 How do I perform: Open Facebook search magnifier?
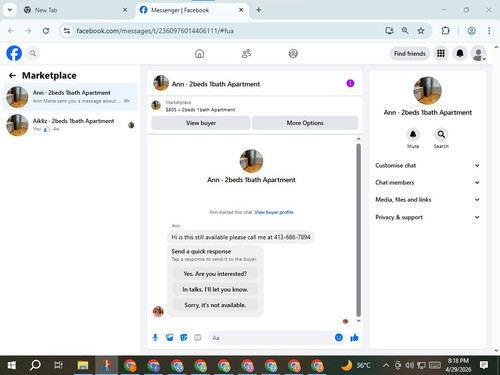[33, 53]
